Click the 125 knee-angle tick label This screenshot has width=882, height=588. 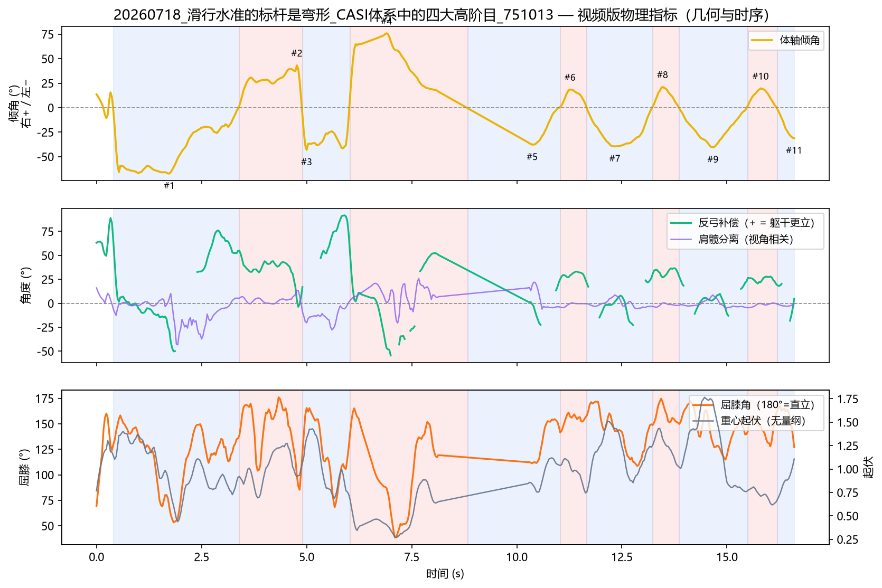point(45,450)
